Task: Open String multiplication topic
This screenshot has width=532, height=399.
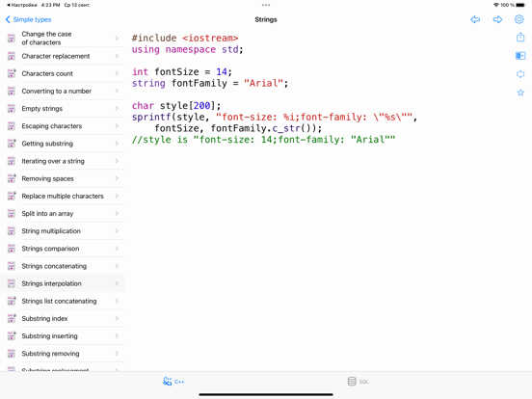Action: (x=63, y=231)
